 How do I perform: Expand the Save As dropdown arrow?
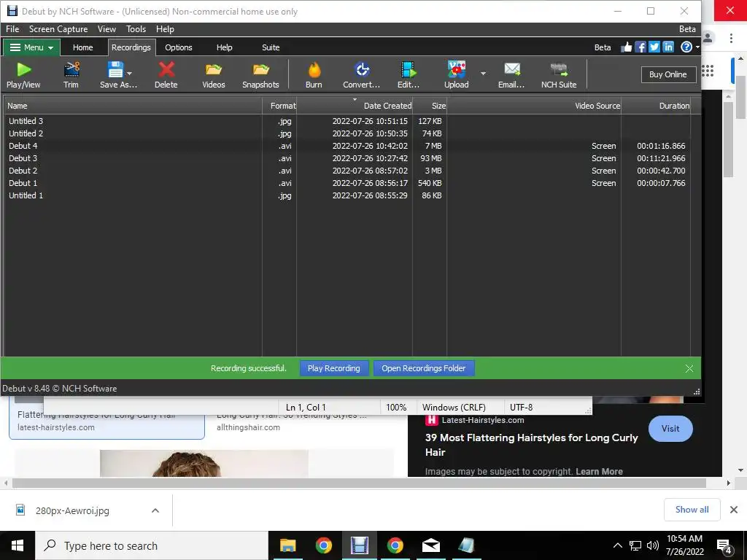pos(130,74)
